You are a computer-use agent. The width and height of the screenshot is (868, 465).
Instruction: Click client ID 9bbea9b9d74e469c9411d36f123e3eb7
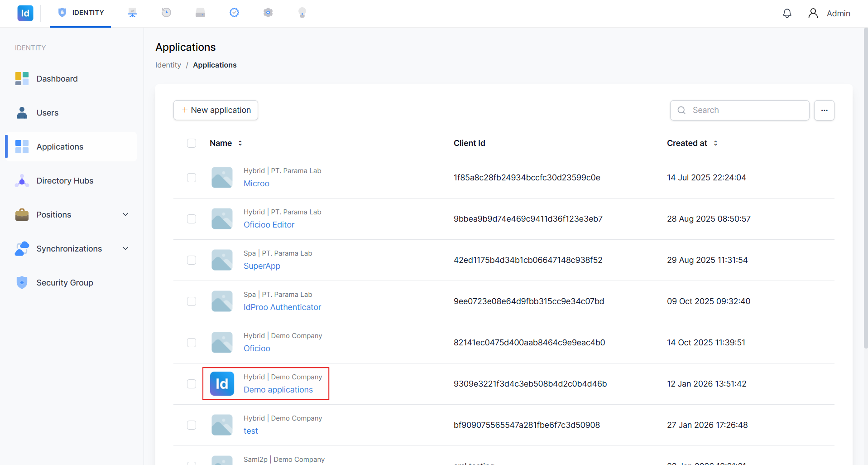528,219
